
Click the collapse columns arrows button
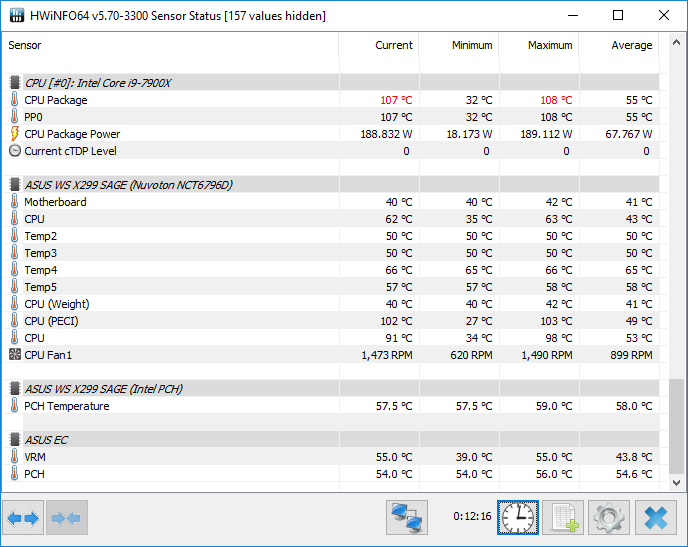[x=67, y=518]
